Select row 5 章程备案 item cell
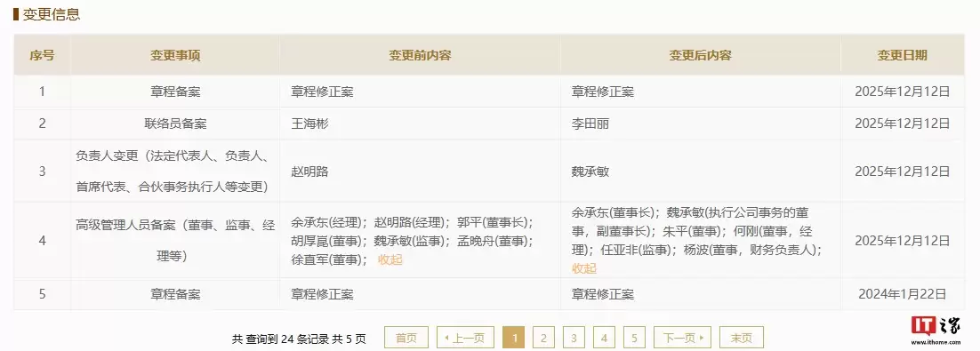980x351 pixels. pyautogui.click(x=175, y=294)
